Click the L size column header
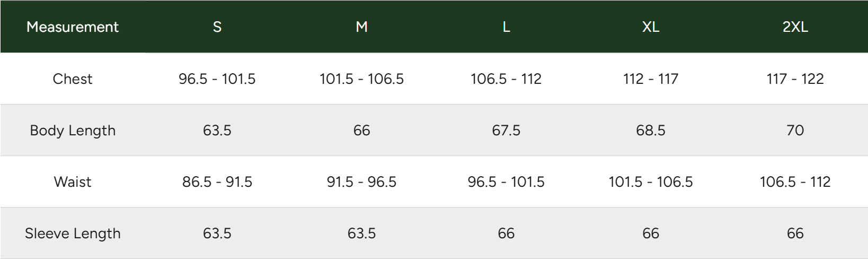 point(506,27)
